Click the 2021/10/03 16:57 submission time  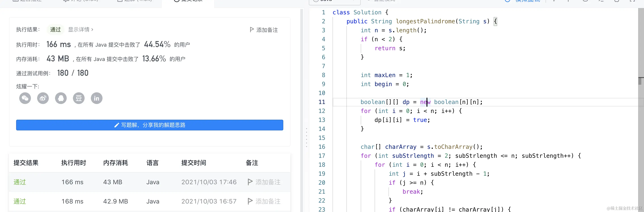(x=209, y=201)
